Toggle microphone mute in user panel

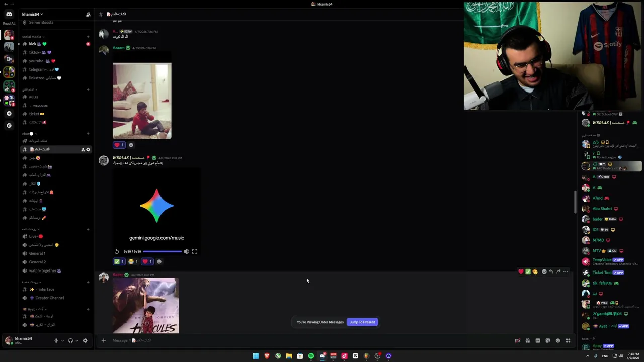pyautogui.click(x=56, y=340)
